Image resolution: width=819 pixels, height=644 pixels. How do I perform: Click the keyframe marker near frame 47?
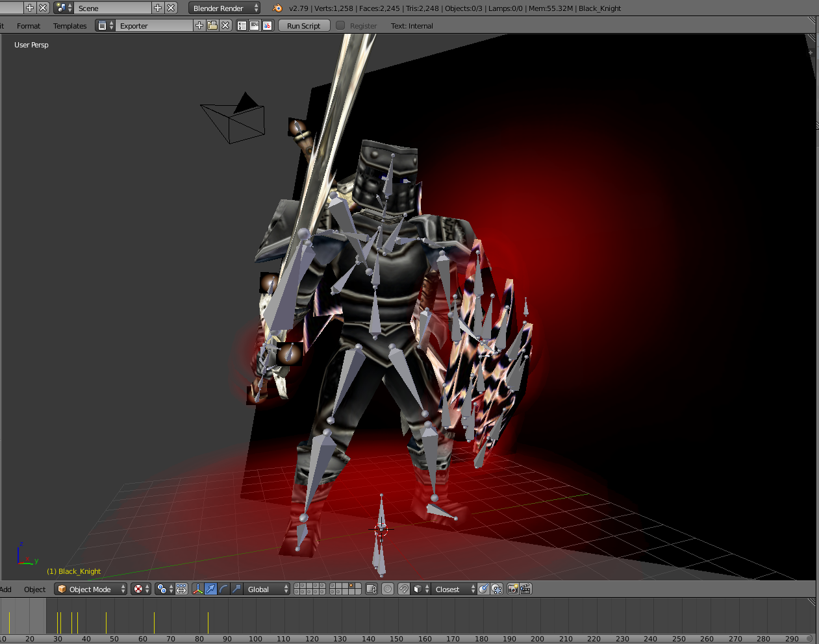tap(106, 623)
